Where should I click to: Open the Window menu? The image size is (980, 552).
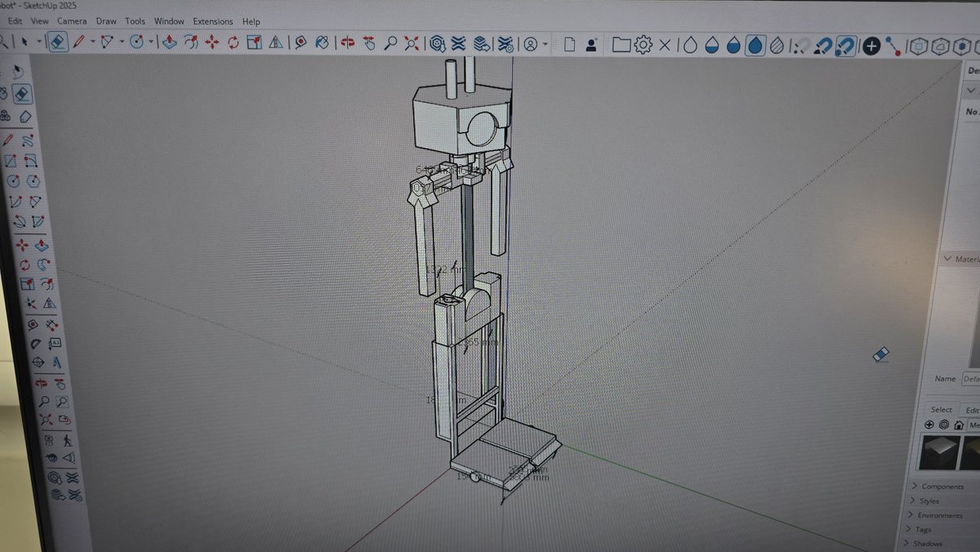169,21
